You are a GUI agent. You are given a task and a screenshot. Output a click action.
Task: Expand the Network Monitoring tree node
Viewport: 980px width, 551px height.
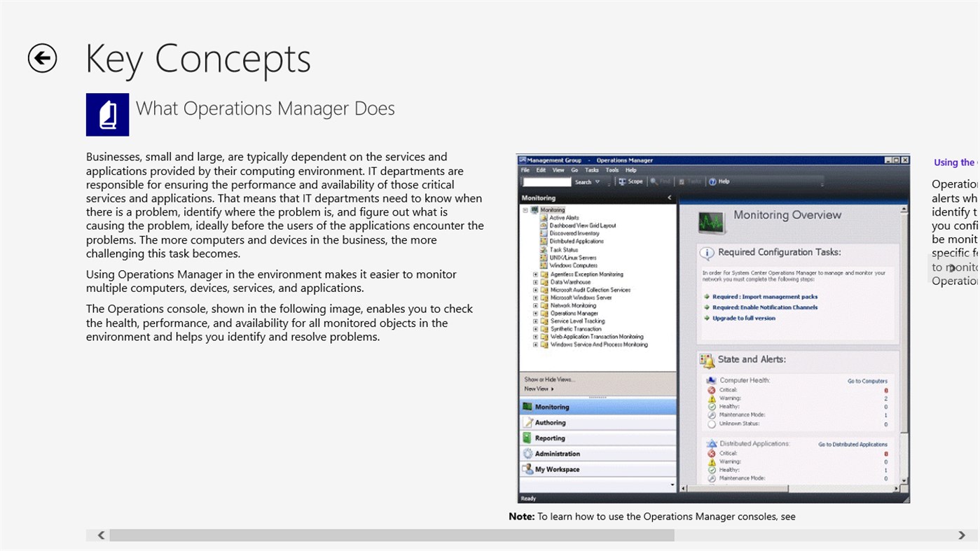[x=535, y=306]
